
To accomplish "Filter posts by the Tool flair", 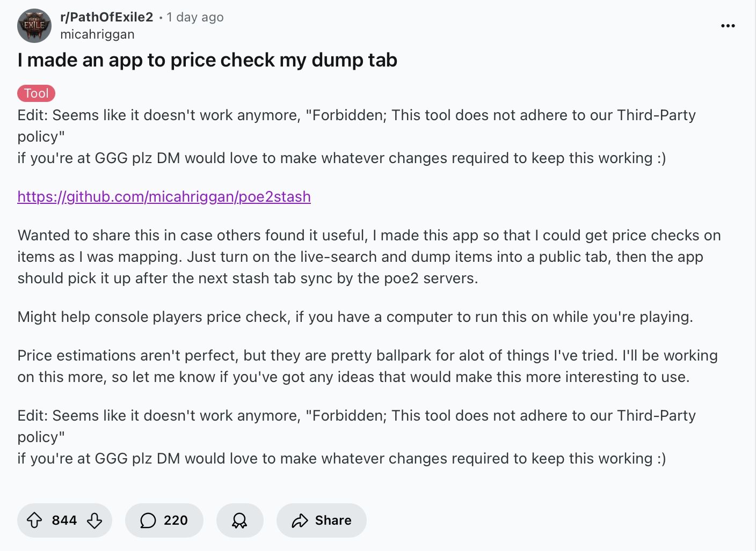I will pos(36,93).
